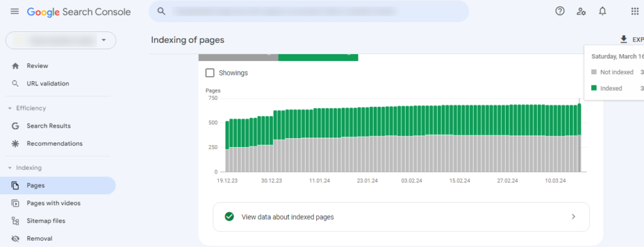Open the Google apps grid

(635, 11)
